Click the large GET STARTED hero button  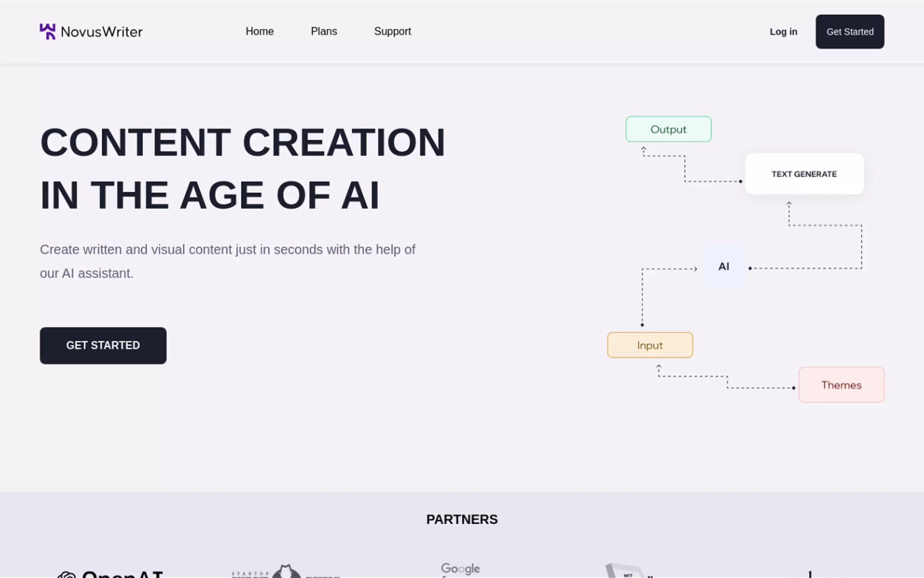point(103,345)
